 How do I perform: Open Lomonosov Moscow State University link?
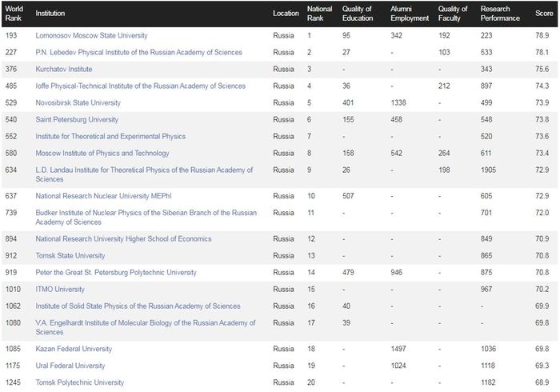(91, 36)
